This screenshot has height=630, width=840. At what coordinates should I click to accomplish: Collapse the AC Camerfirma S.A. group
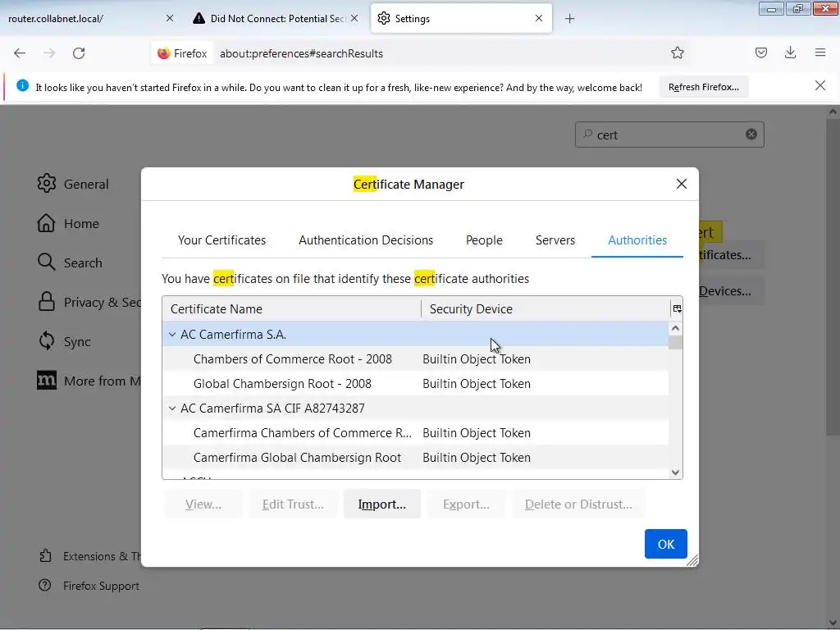[172, 335]
